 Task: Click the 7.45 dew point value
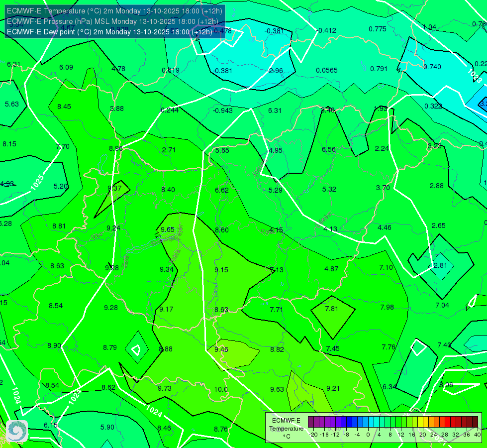[x=333, y=348]
